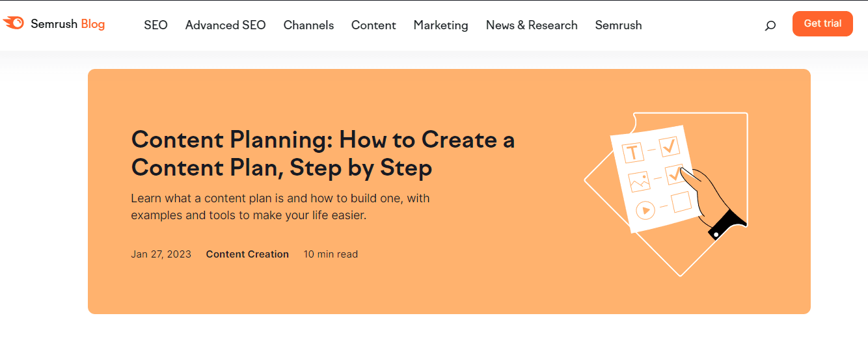Viewport: 868px width, 359px height.
Task: Click the Blog text beside the logo
Action: [92, 24]
